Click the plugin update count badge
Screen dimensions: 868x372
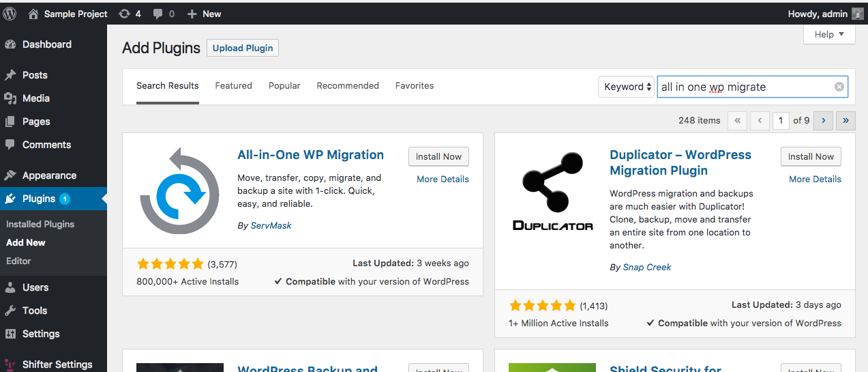point(65,199)
